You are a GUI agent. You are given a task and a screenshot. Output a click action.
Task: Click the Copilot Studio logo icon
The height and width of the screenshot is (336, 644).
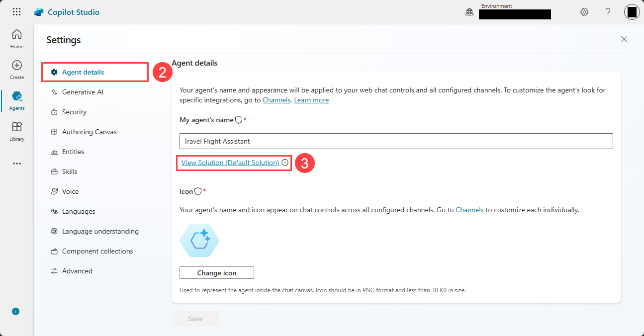point(39,12)
